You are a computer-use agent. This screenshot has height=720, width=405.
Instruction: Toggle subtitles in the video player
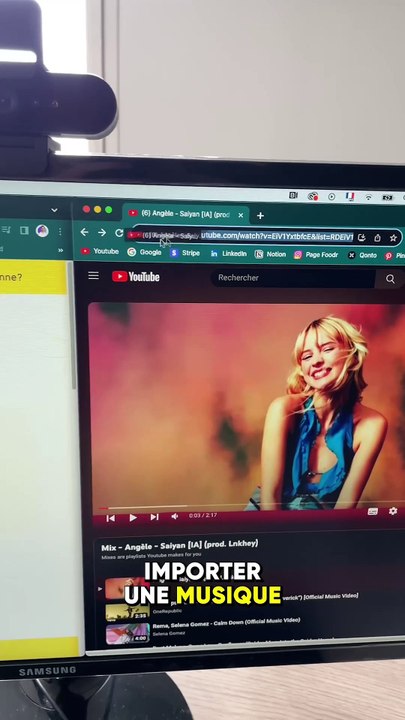[373, 512]
